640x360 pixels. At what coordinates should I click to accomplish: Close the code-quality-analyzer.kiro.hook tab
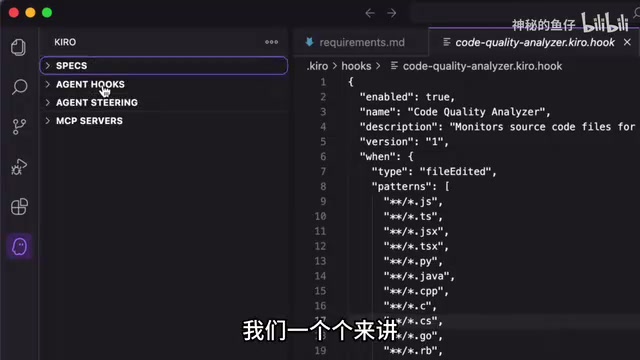627,42
